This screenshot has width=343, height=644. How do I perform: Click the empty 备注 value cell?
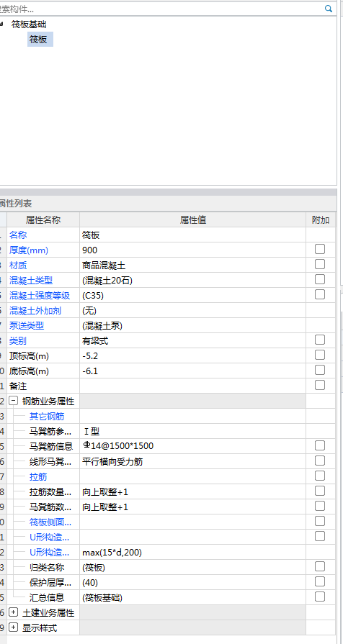tap(192, 386)
